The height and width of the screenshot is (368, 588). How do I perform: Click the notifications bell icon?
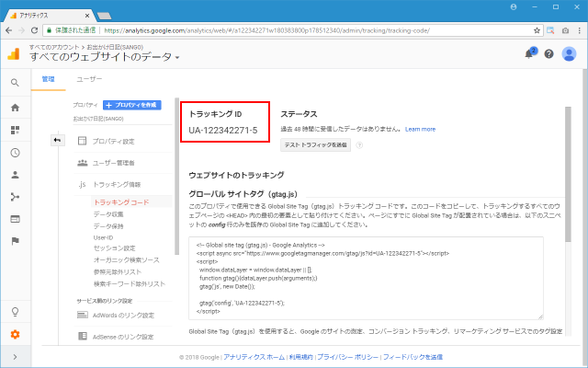[530, 53]
